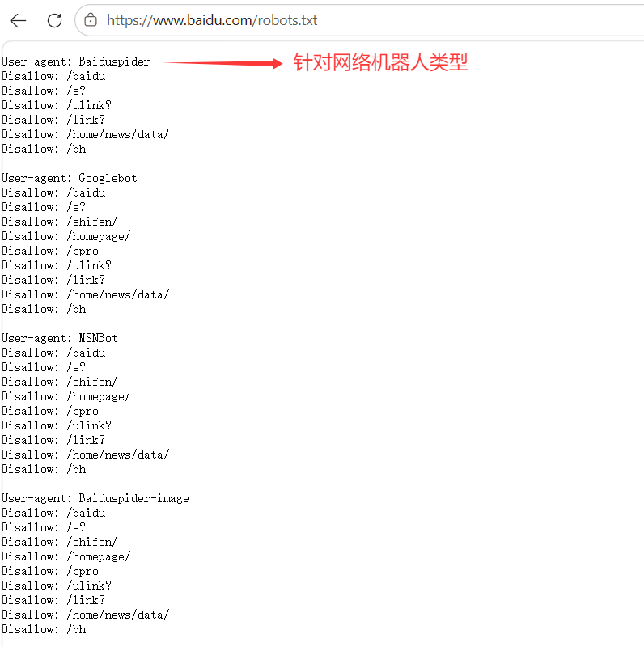644x647 pixels.
Task: Click 'Disallow: /bh' under Baiduspider section
Action: click(x=44, y=149)
